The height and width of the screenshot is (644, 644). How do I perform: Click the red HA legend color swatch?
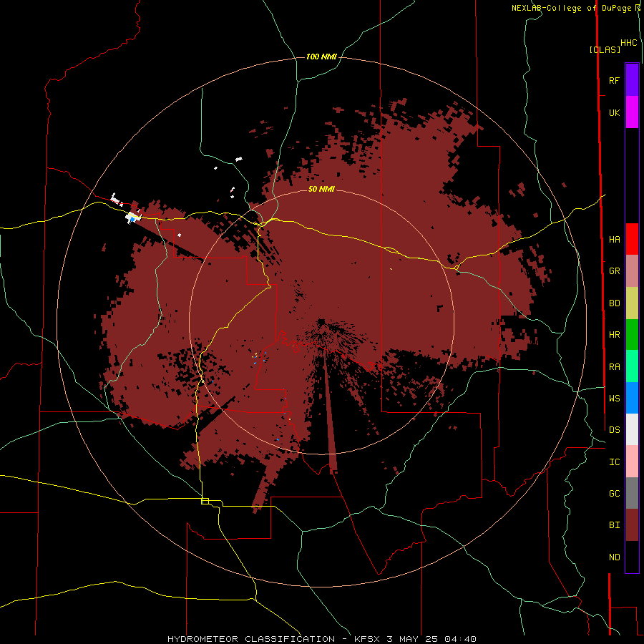[x=632, y=239]
